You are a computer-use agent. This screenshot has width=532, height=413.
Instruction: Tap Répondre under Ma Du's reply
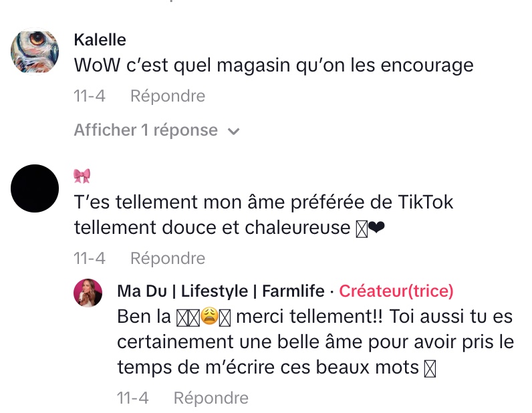pos(211,398)
